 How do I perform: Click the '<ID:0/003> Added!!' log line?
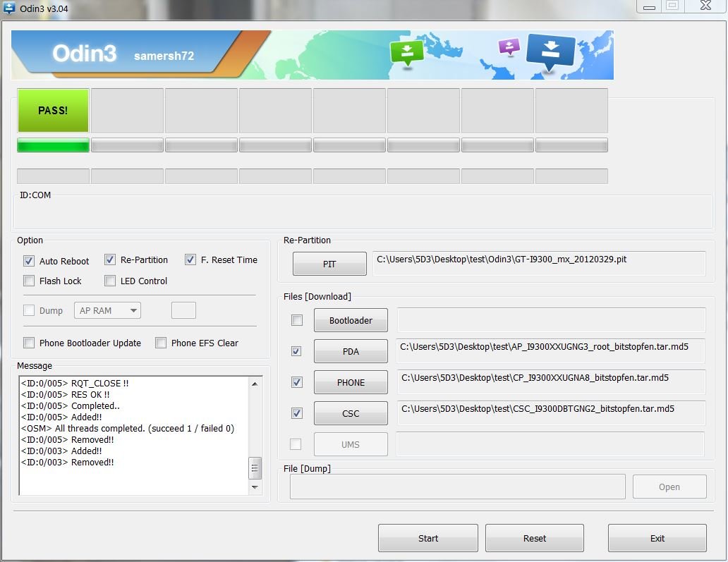click(x=61, y=451)
